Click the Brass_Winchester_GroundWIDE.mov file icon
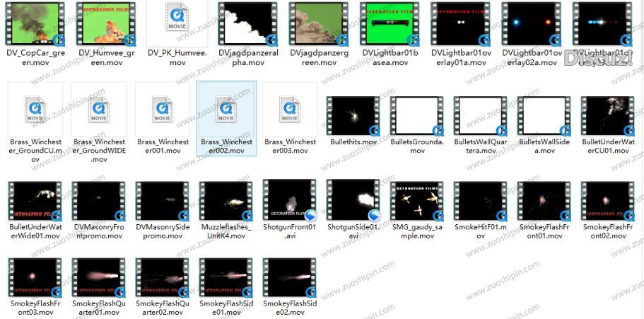Image resolution: width=644 pixels, height=319 pixels. click(99, 109)
